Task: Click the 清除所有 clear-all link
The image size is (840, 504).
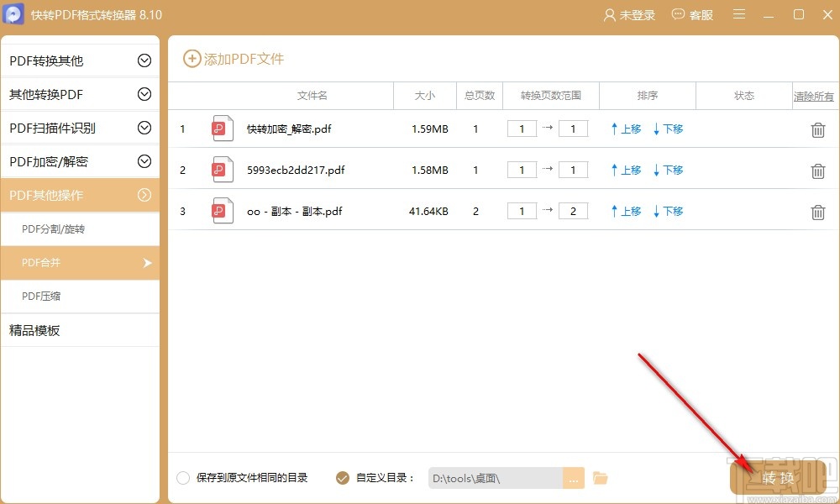Action: 813,96
